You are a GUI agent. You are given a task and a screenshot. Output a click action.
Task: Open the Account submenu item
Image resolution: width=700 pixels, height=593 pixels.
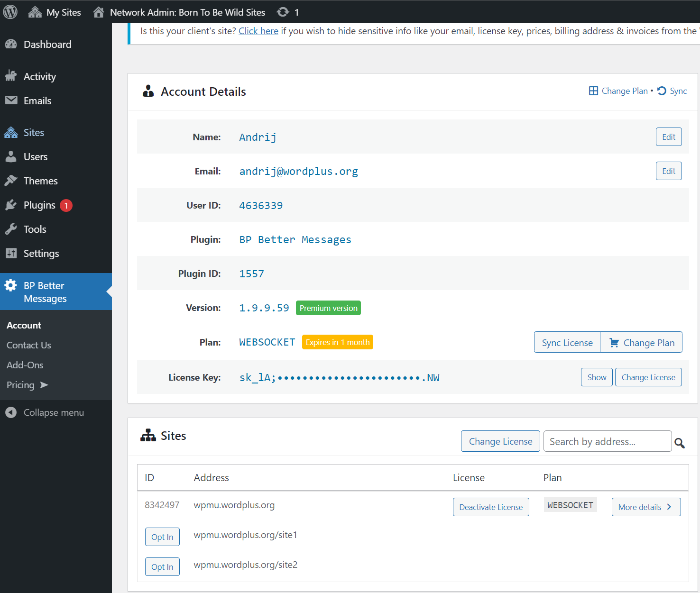click(24, 325)
